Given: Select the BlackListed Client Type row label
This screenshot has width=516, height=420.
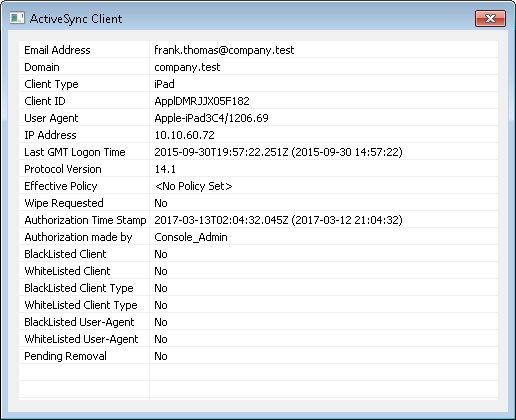Looking at the screenshot, I should coord(79,288).
